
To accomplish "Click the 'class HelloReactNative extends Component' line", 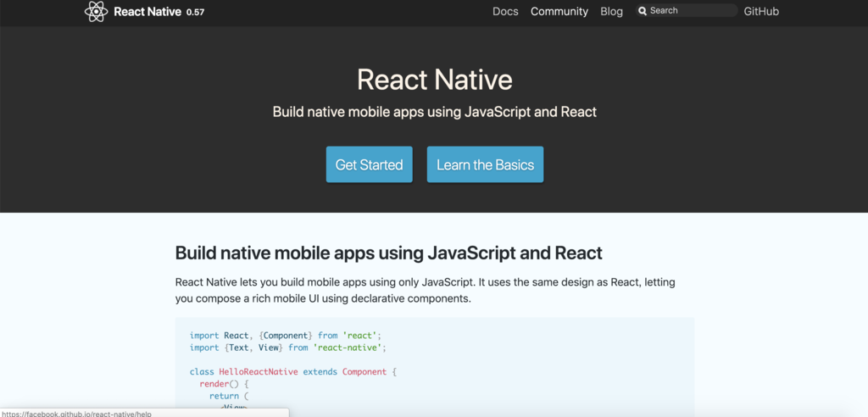I will [x=292, y=372].
